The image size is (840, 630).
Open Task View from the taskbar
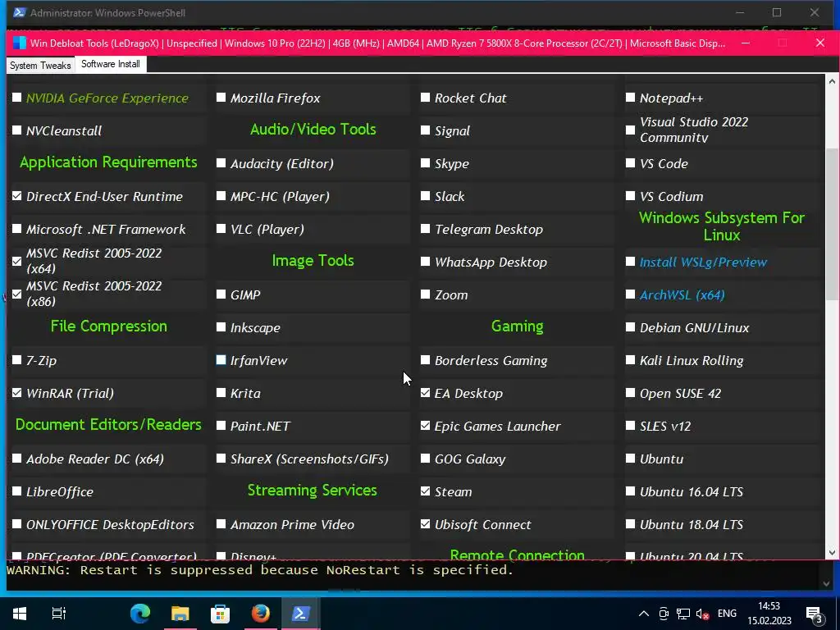click(58, 614)
